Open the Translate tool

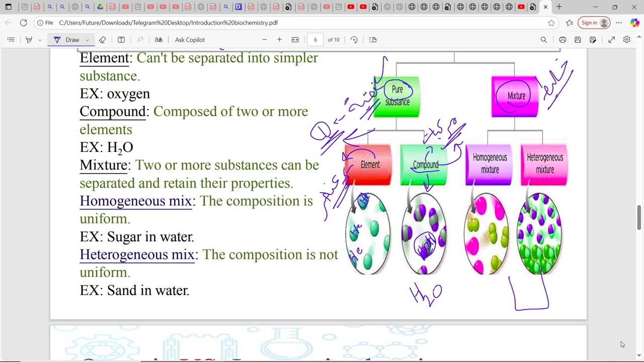pyautogui.click(x=158, y=40)
